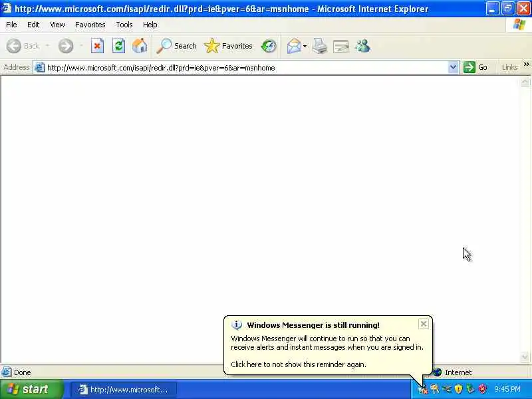Click the balloon info icon
Viewport: 532px width, 399px height.
(x=237, y=325)
